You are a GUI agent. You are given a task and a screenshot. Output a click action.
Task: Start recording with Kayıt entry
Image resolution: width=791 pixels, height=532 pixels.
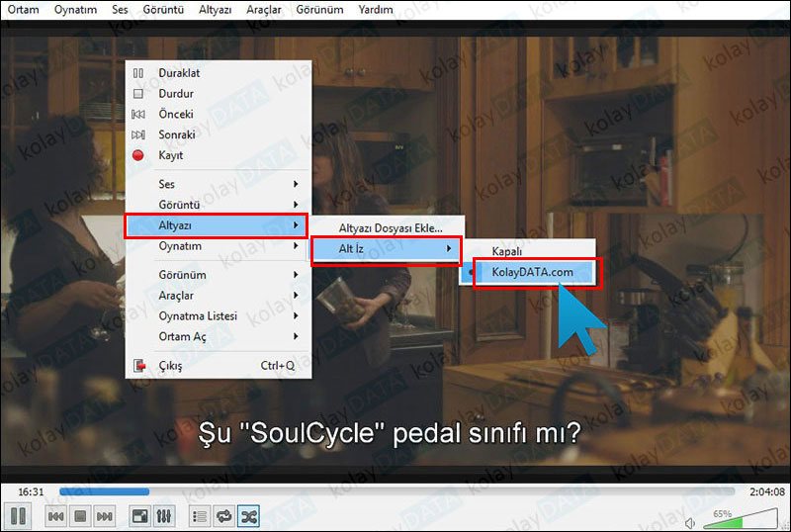coord(218,155)
